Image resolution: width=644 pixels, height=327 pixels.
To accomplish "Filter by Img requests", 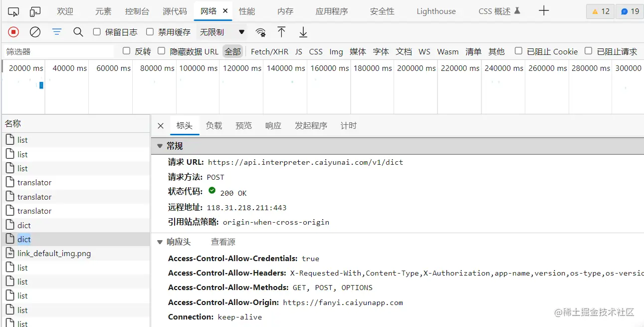I will pos(336,51).
